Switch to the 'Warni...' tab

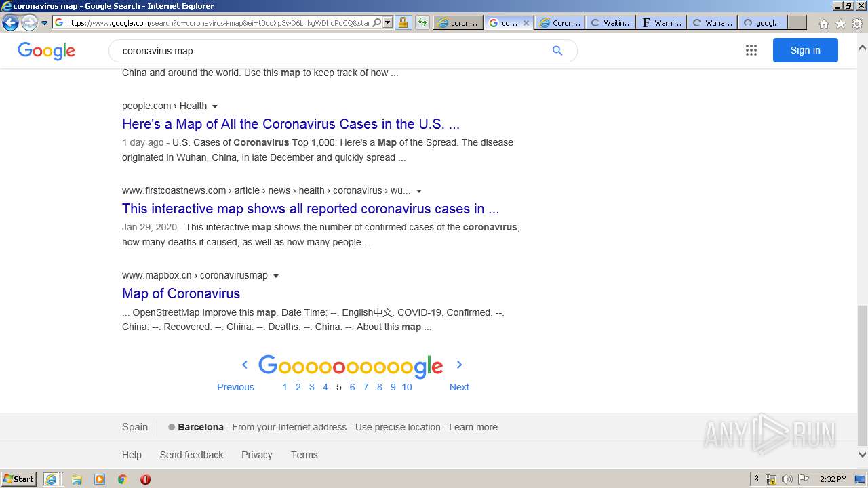(661, 22)
